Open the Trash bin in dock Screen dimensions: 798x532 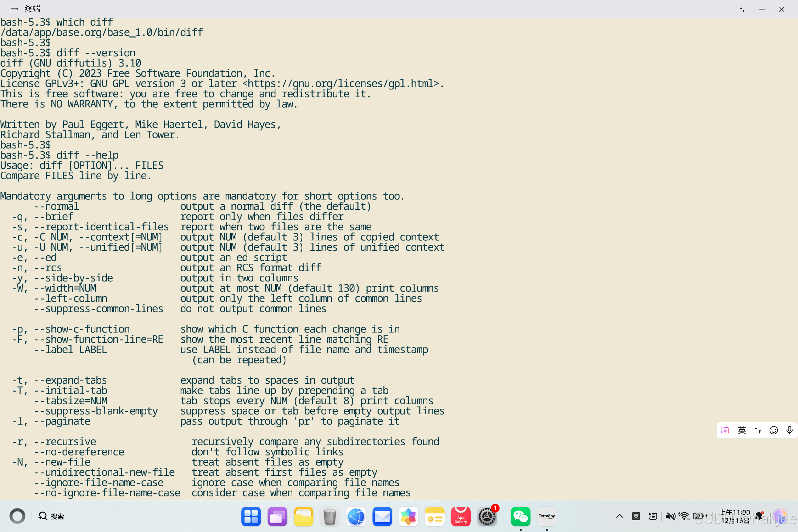329,516
